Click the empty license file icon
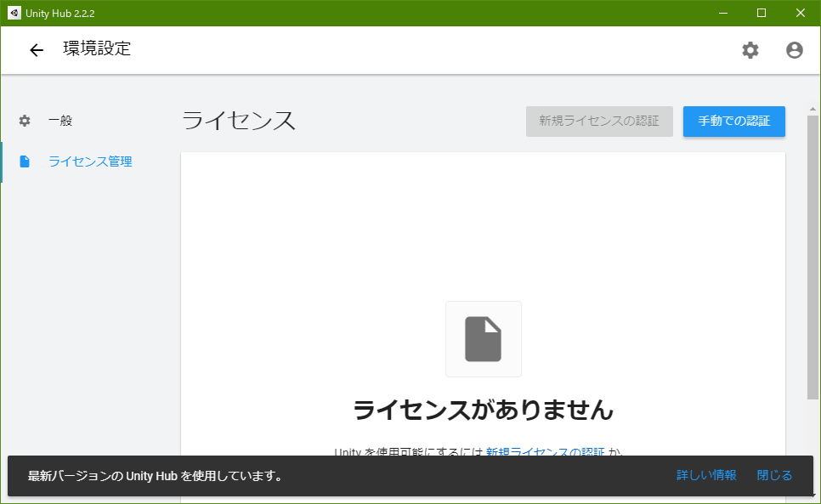 pos(484,339)
